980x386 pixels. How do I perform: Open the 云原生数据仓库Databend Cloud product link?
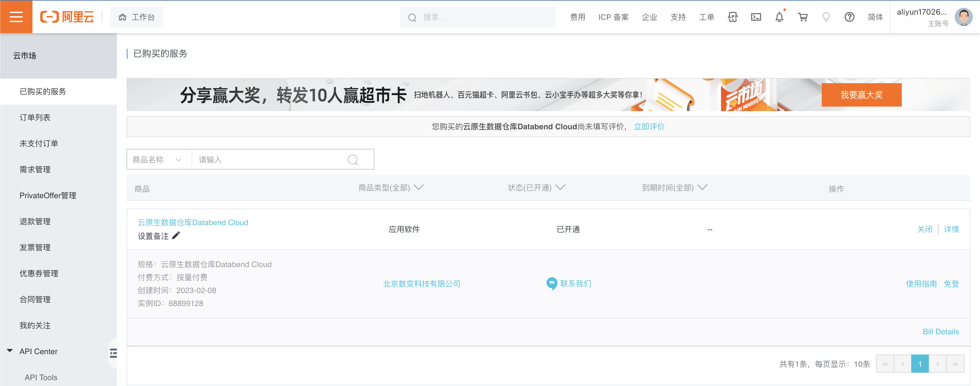[x=193, y=223]
